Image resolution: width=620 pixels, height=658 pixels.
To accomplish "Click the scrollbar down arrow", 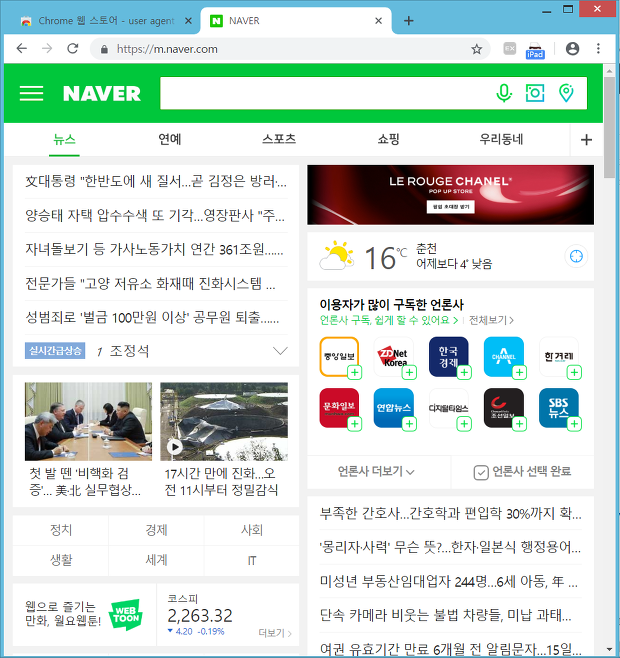I will pos(610,650).
